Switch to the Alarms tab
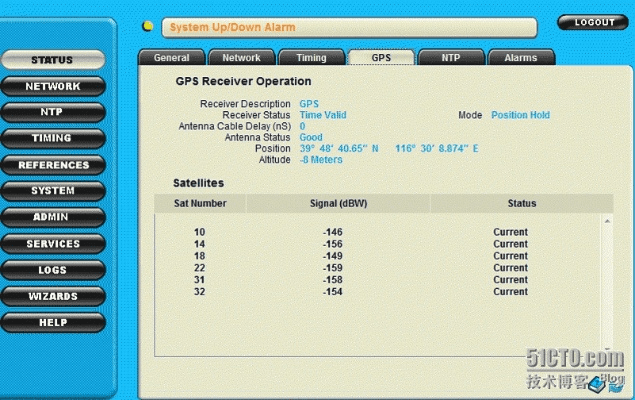The height and width of the screenshot is (400, 635). pos(520,58)
